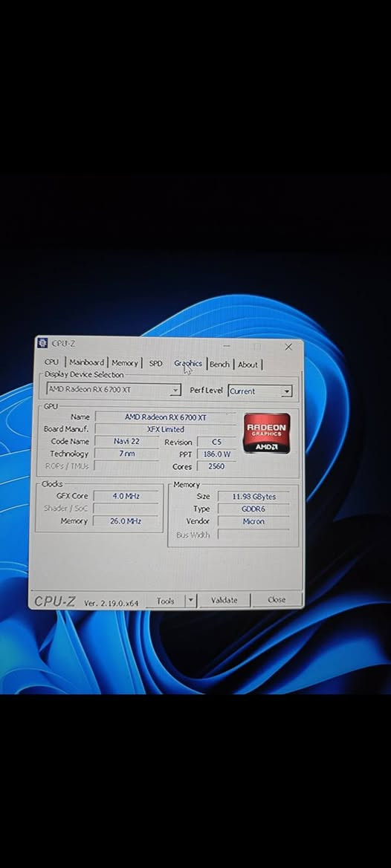Click the CPU-Z title bar icon

point(42,343)
